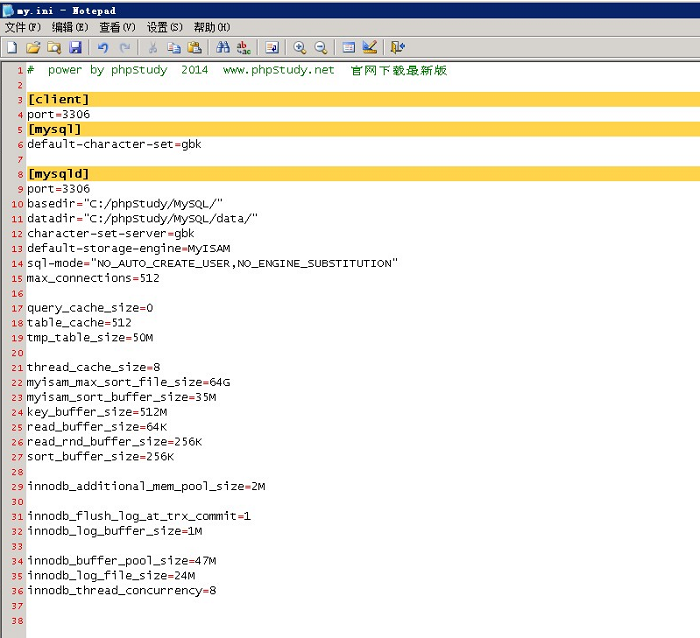Click the character-set-server=gbk line
This screenshot has height=638, width=700.
pos(111,234)
